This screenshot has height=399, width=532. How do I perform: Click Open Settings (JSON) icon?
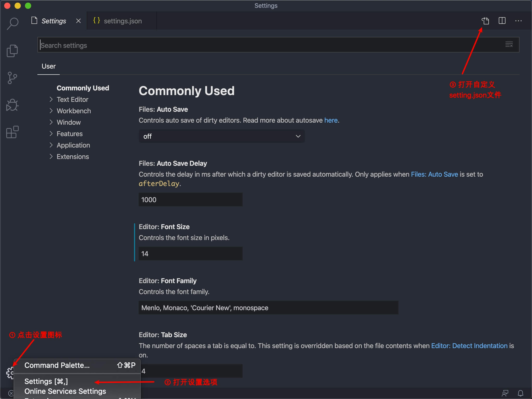485,21
